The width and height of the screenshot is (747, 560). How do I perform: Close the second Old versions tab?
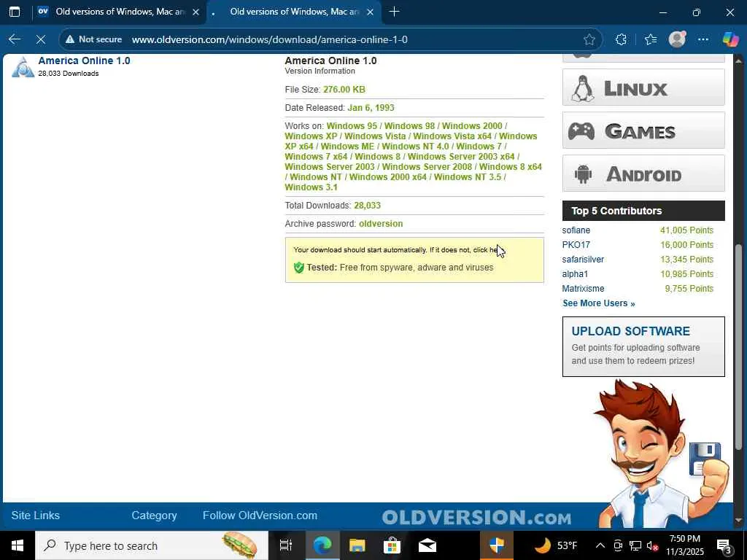point(370,12)
